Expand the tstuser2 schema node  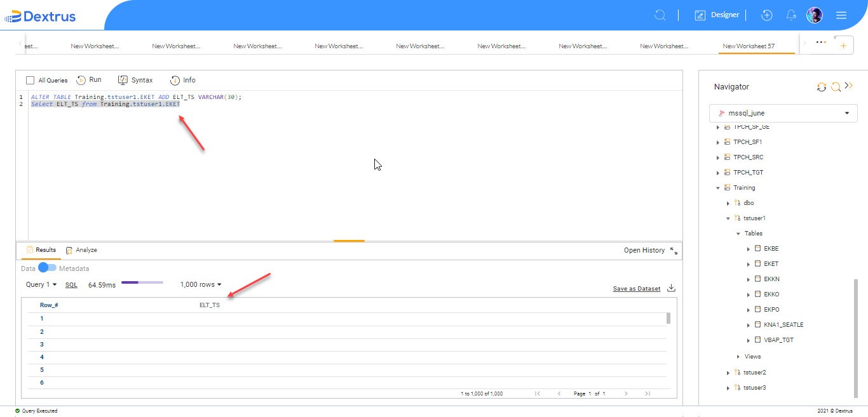728,373
